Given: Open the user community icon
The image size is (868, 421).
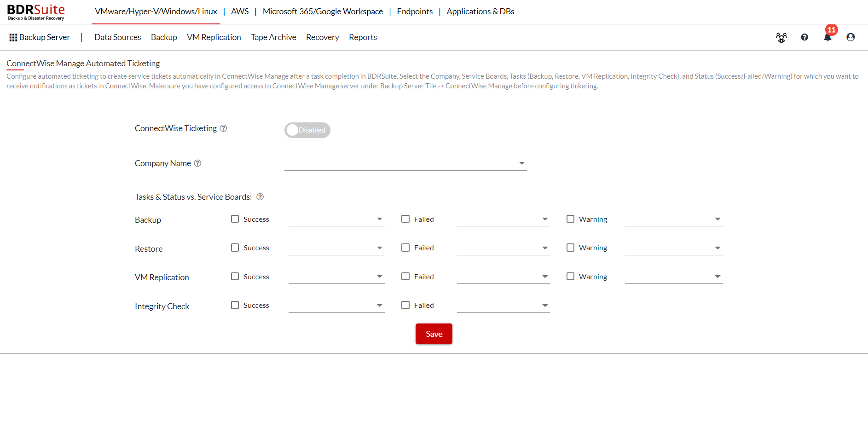Looking at the screenshot, I should [x=781, y=37].
